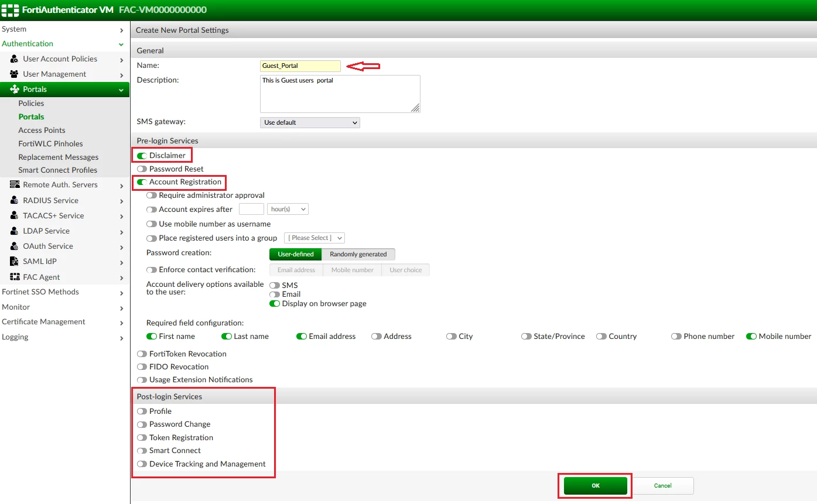Expand Fortinet SSO Methods section
The height and width of the screenshot is (504, 817).
point(64,292)
